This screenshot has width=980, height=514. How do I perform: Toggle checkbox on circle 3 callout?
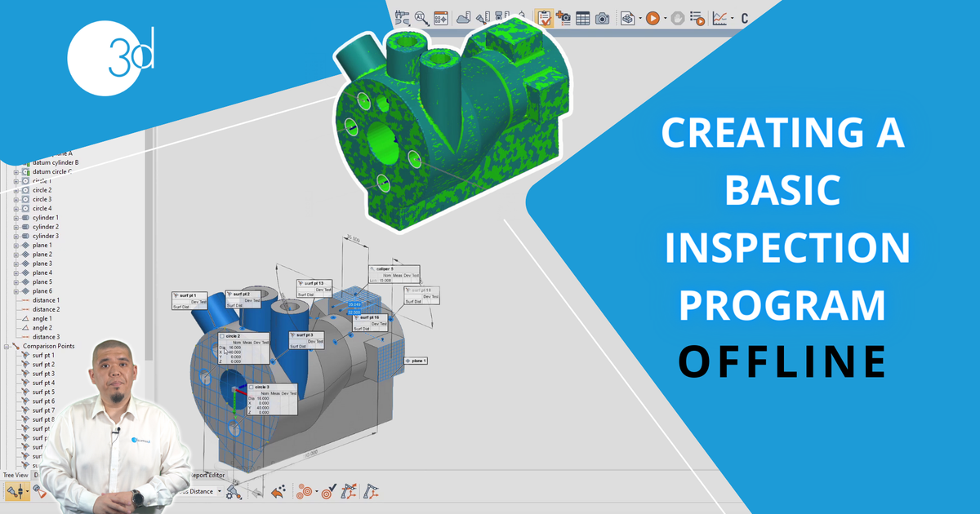coord(251,387)
